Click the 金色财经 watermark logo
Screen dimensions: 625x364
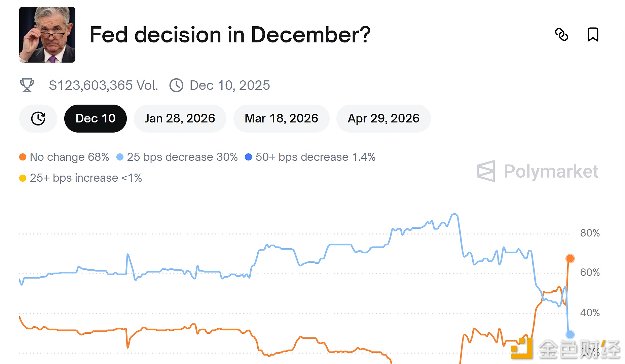pos(565,348)
